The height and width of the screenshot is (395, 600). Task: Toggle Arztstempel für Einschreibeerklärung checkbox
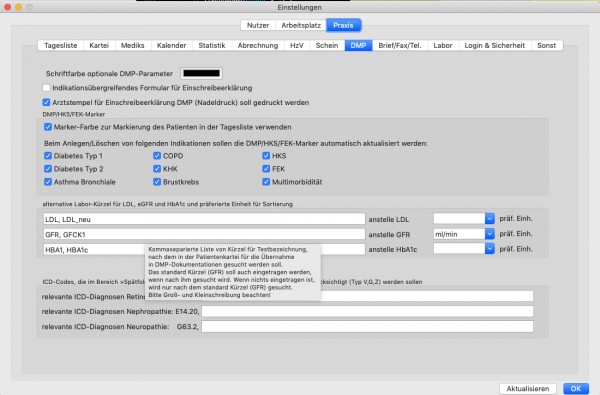click(x=46, y=103)
